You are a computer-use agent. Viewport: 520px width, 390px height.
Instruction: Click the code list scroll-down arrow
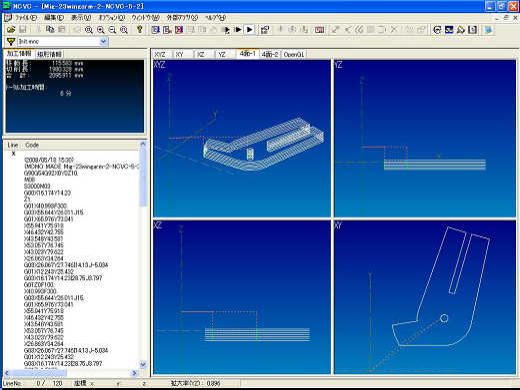(x=143, y=364)
